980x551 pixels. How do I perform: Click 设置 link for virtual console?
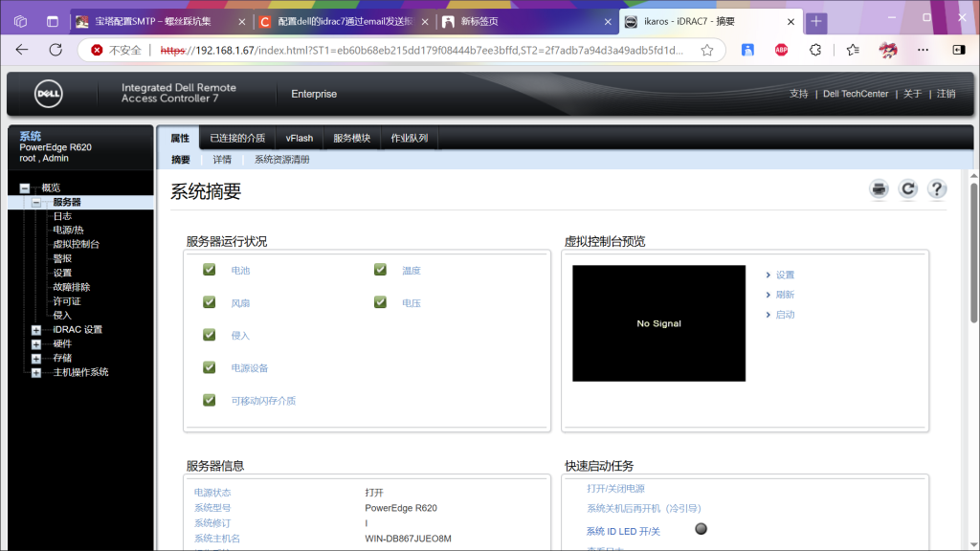785,275
